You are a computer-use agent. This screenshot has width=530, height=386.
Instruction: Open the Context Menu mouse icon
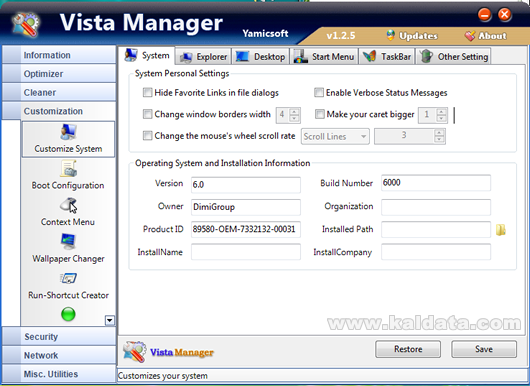click(69, 206)
